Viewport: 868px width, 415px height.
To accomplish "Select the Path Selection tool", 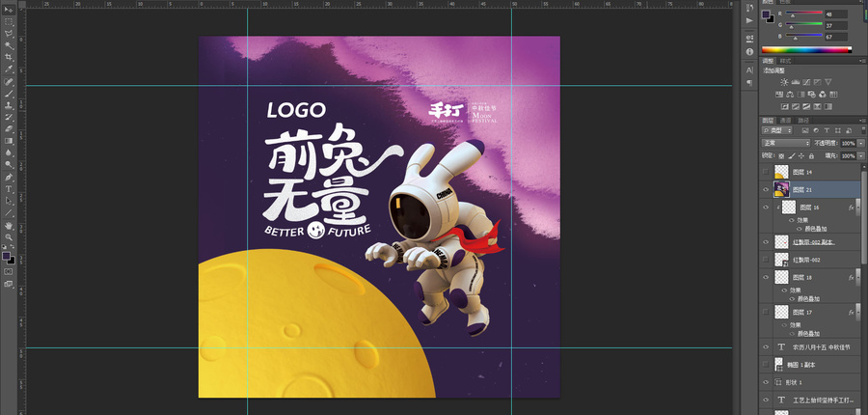I will click(x=9, y=201).
